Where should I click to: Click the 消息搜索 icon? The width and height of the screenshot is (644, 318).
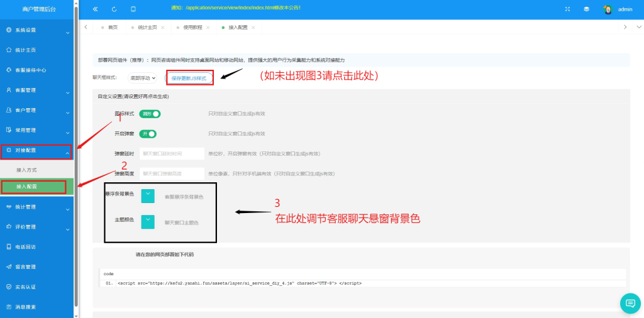point(9,307)
